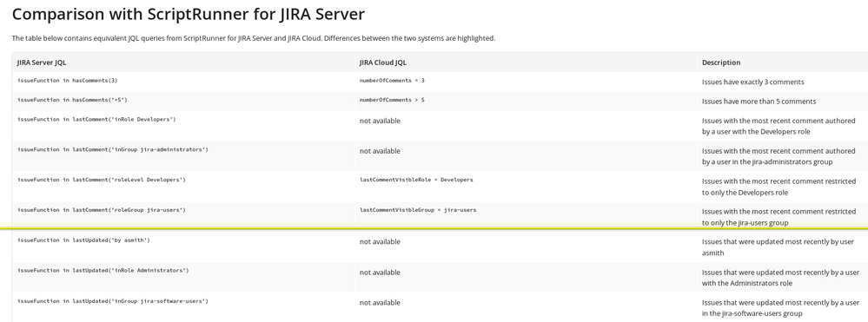This screenshot has width=868, height=322.
Task: Click 'Issues have more than 5 comments' description
Action: pos(759,102)
